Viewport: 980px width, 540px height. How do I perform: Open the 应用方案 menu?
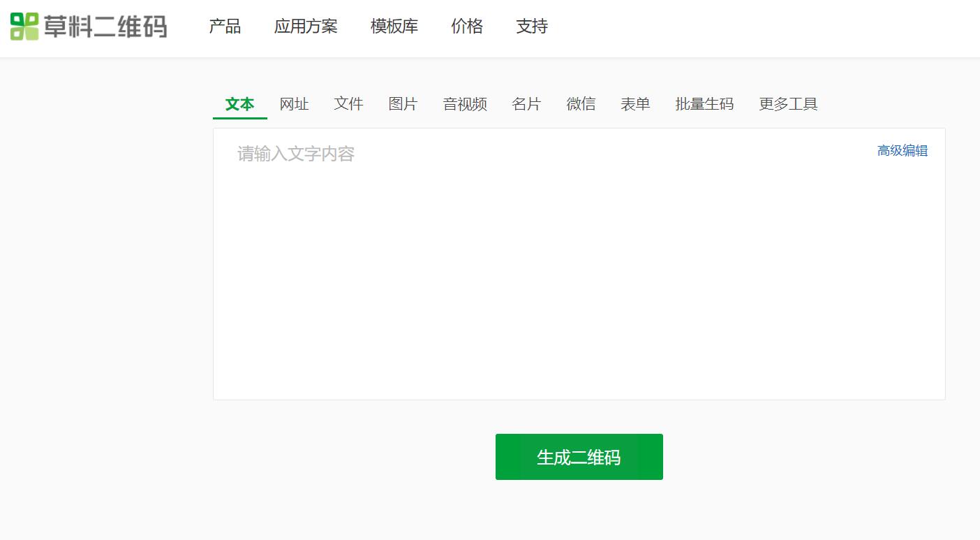(x=306, y=27)
